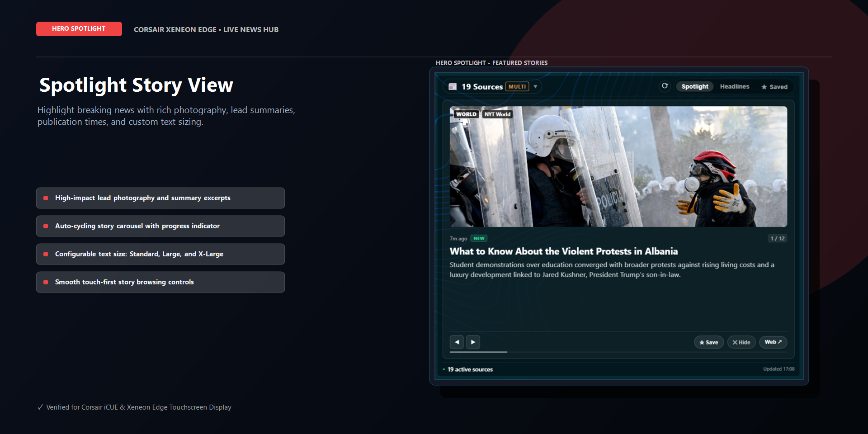Advance to next story with right arrow
868x434 pixels.
[x=473, y=342]
